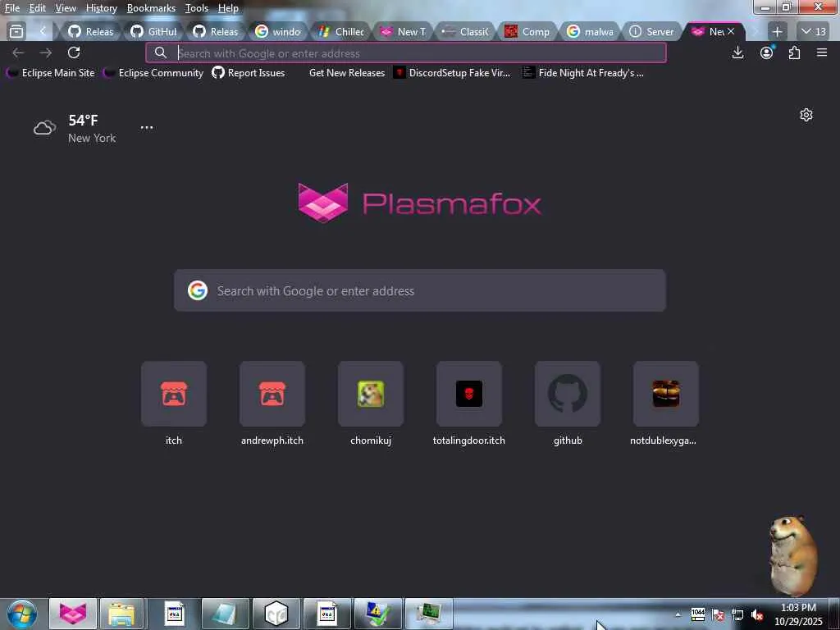Open the Help menu
Image resolution: width=840 pixels, height=630 pixels.
[x=228, y=8]
